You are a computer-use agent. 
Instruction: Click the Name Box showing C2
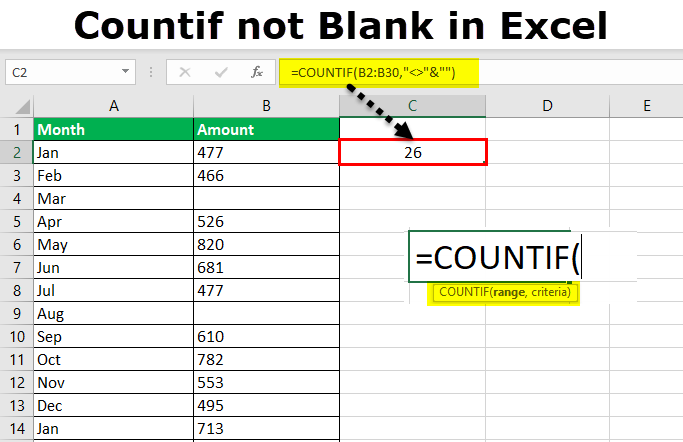coord(70,72)
